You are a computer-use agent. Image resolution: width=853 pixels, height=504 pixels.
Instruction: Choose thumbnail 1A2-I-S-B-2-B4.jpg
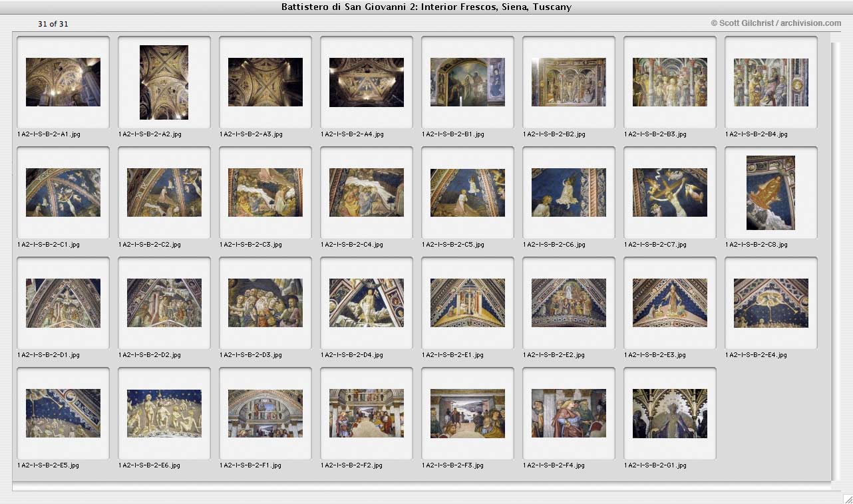pyautogui.click(x=771, y=82)
